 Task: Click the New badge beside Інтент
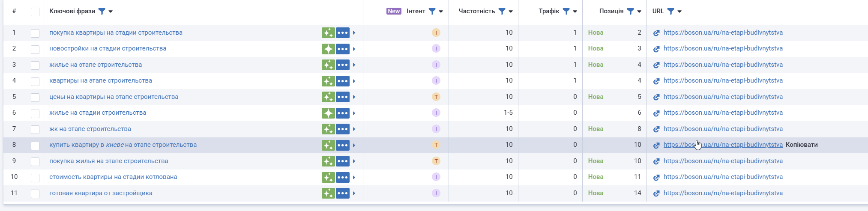pyautogui.click(x=394, y=11)
